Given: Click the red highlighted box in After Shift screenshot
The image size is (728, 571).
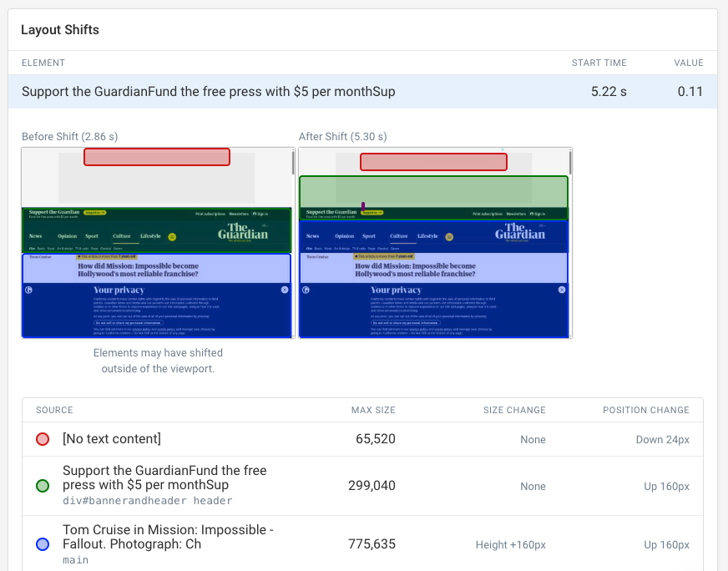Looking at the screenshot, I should [x=433, y=162].
